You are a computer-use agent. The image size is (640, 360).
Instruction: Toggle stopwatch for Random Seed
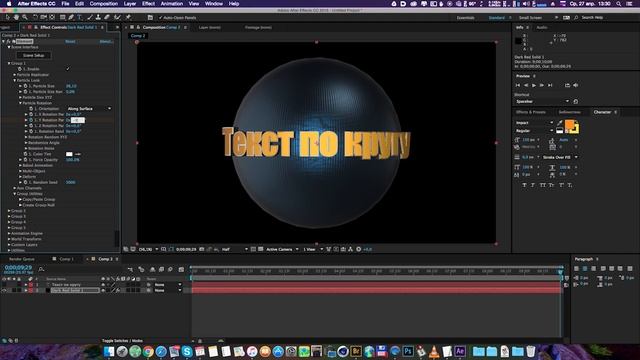25,182
